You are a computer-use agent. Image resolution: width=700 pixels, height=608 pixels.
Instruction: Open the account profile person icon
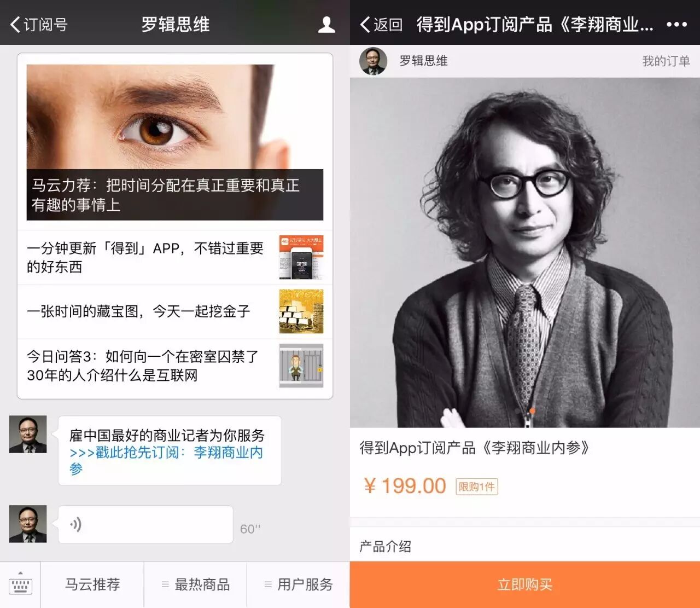click(326, 25)
